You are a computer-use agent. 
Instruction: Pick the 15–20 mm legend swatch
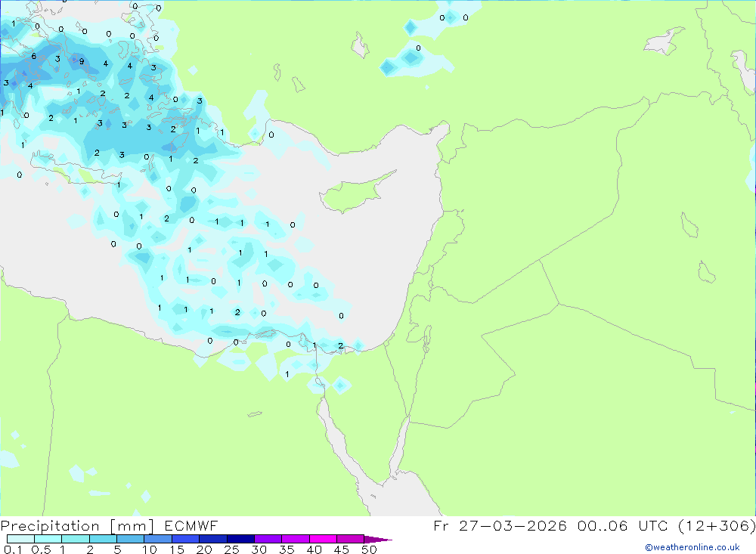click(185, 539)
